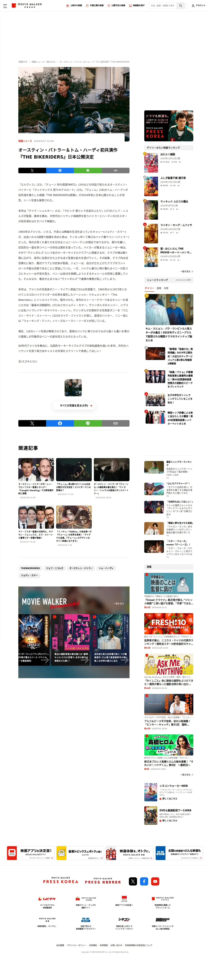The width and height of the screenshot is (210, 980).
Task: Open the 全国の映画館でどんな映画も gift banner
Action: 179,853
